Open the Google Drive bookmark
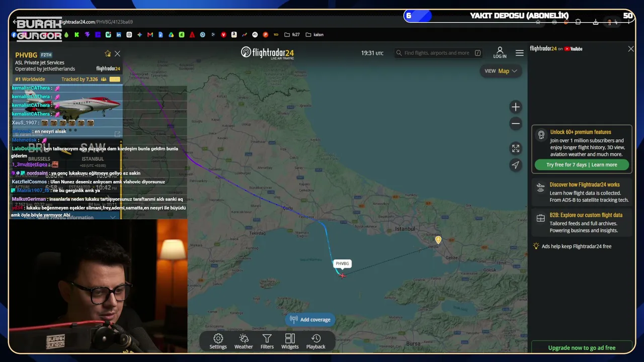 pyautogui.click(x=171, y=35)
